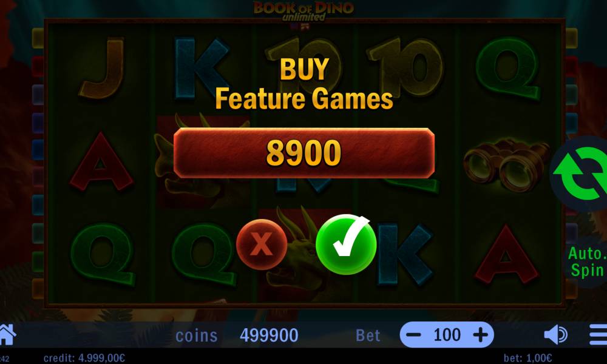Click the credit amount 4.999,00€
The height and width of the screenshot is (364, 607).
click(x=84, y=358)
